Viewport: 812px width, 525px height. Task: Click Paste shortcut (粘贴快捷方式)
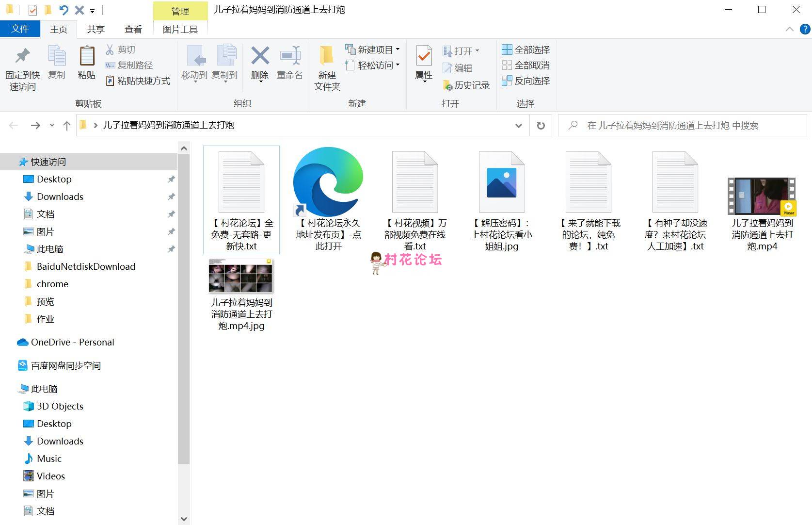(138, 81)
